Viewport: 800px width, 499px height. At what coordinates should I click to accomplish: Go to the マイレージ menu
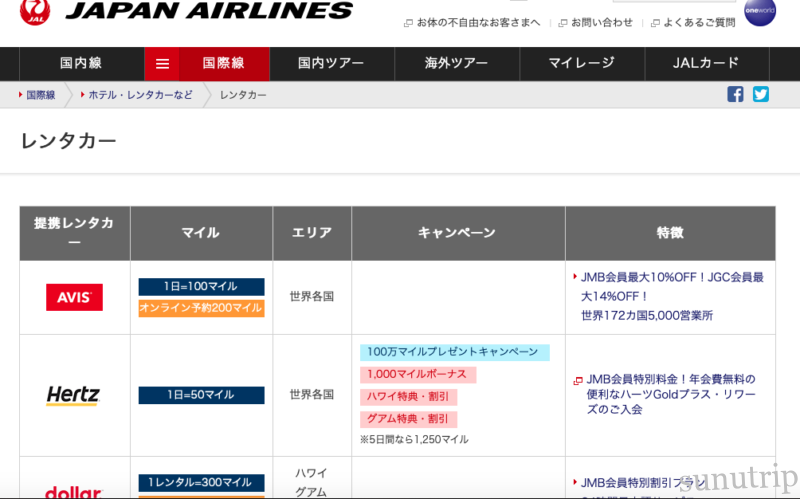pyautogui.click(x=581, y=64)
